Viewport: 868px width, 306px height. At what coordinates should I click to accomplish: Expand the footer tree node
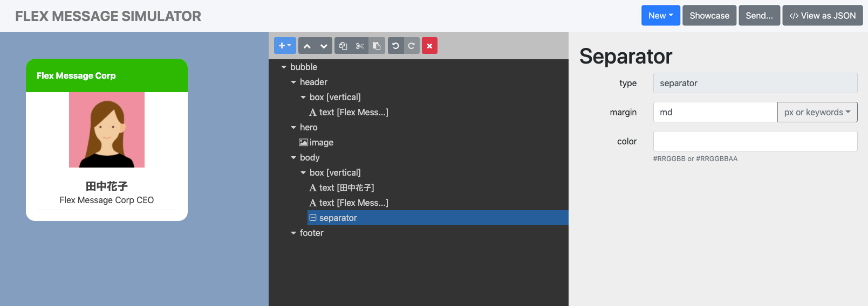pyautogui.click(x=293, y=233)
